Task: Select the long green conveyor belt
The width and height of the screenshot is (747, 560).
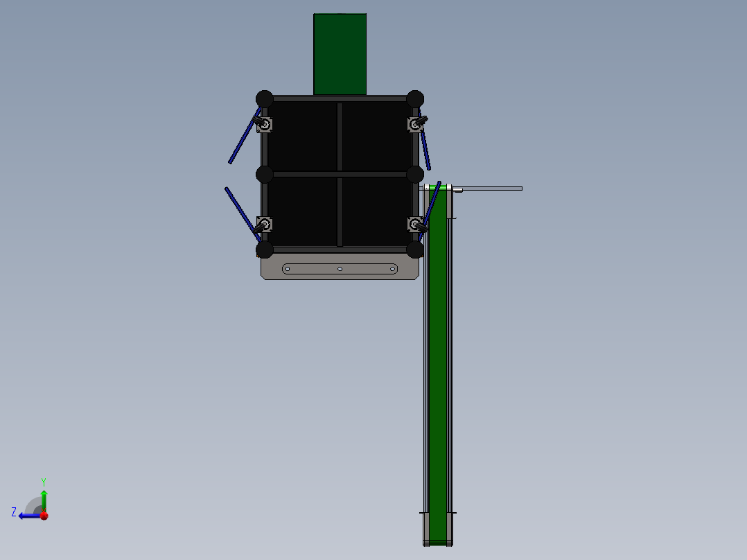Action: 438,365
